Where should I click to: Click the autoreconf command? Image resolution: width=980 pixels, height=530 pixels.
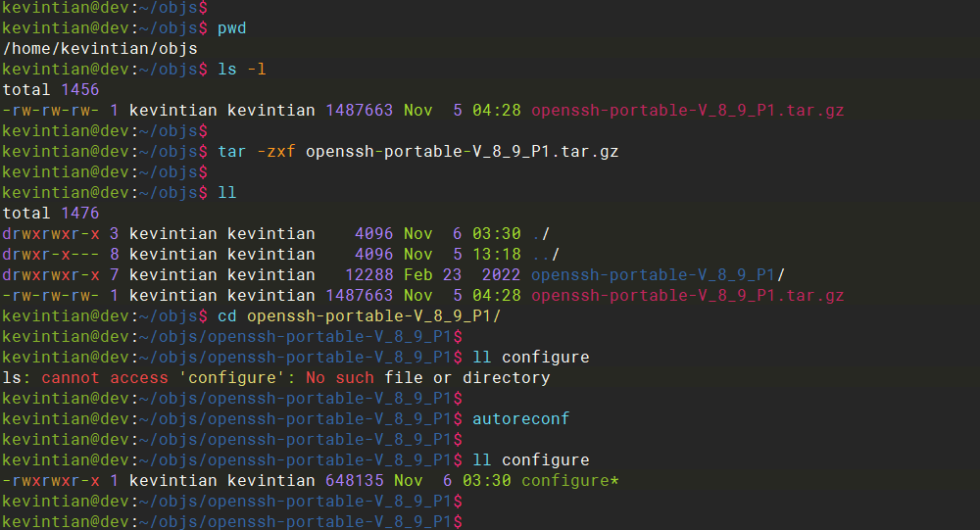pyautogui.click(x=520, y=419)
